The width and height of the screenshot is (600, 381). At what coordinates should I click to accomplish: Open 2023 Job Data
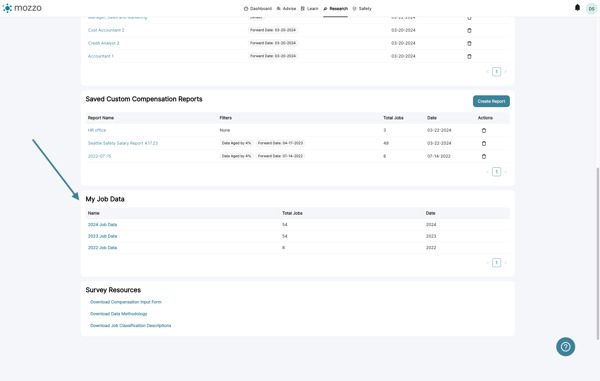(x=103, y=236)
